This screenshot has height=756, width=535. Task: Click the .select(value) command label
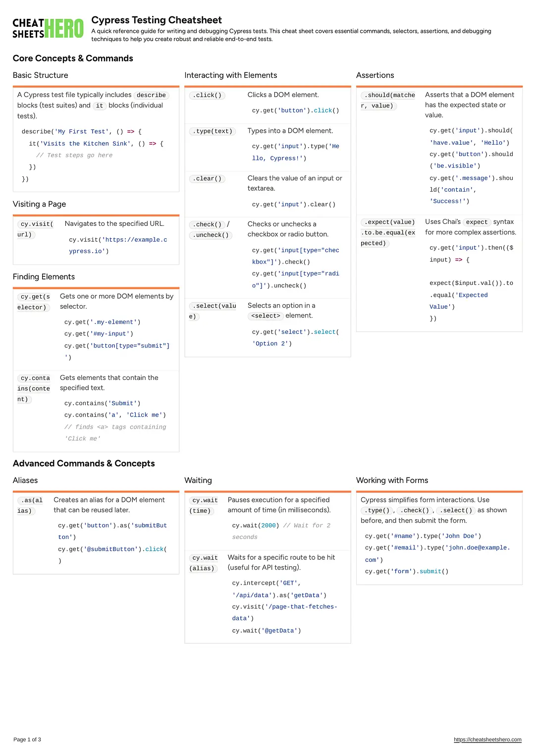coord(213,311)
